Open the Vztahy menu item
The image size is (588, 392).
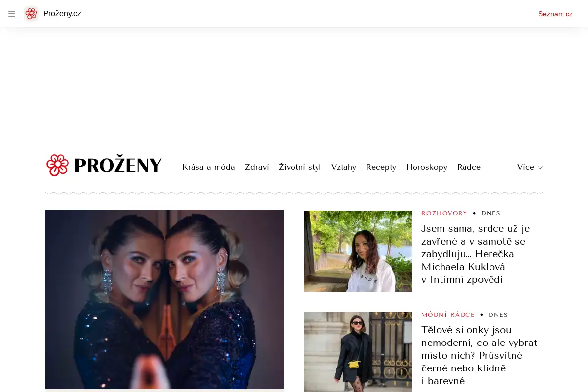[x=343, y=167]
